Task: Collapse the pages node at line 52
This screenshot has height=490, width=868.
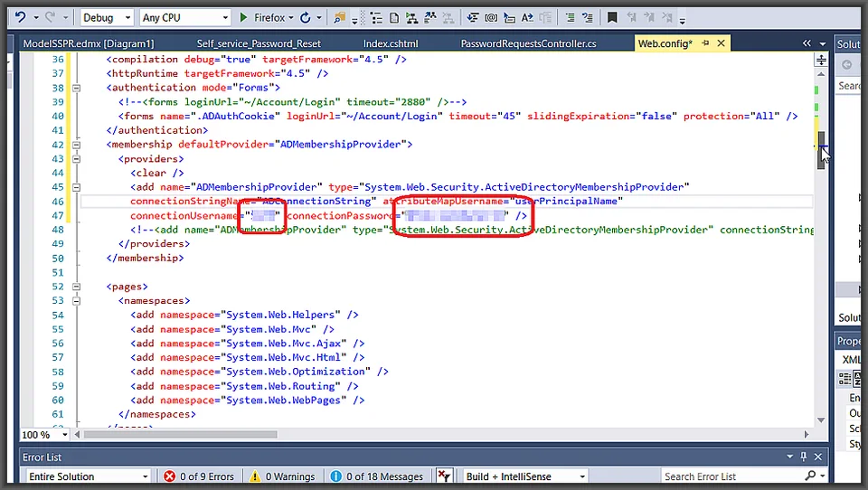Action: (x=76, y=287)
